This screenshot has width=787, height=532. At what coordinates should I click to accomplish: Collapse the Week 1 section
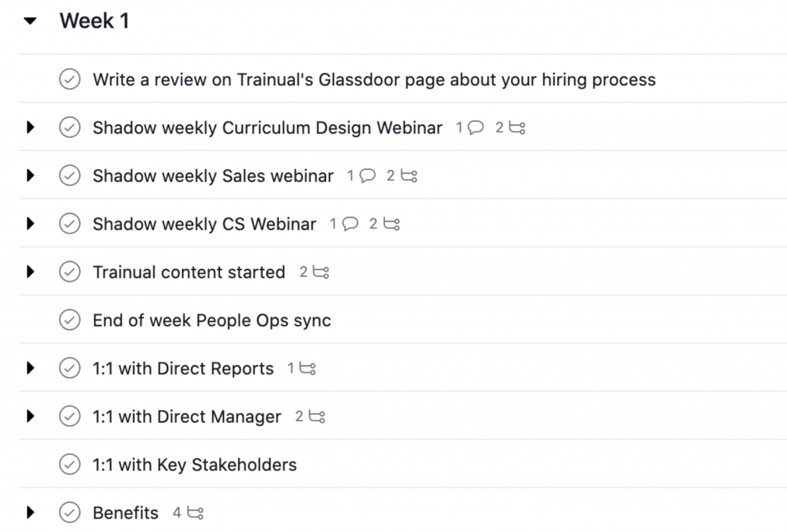29,21
